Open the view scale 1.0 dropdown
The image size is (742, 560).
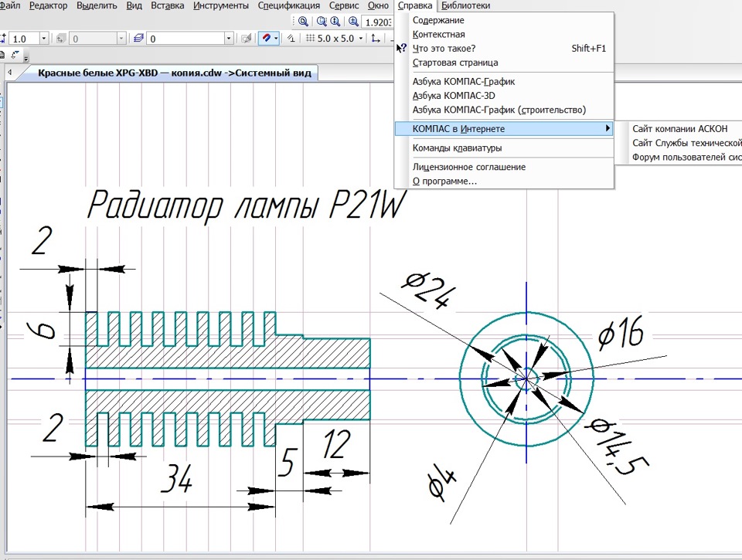[x=43, y=39]
